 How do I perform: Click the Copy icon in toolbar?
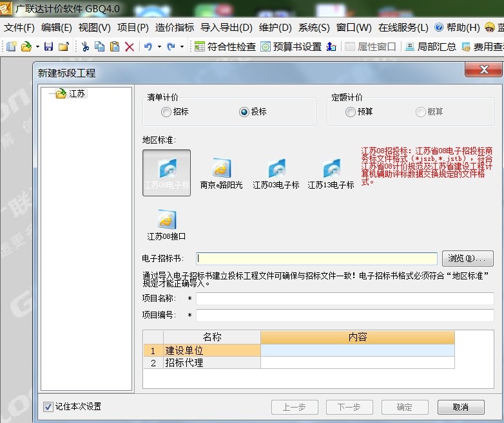100,46
